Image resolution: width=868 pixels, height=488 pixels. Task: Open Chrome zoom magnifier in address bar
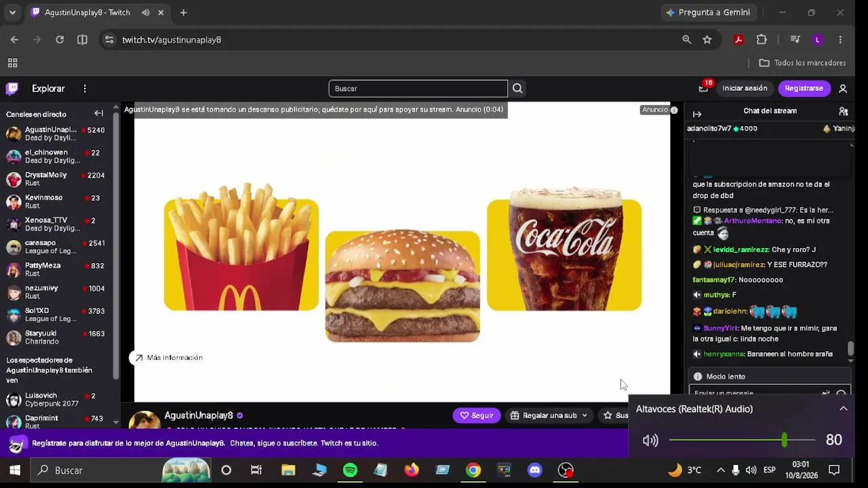point(687,39)
